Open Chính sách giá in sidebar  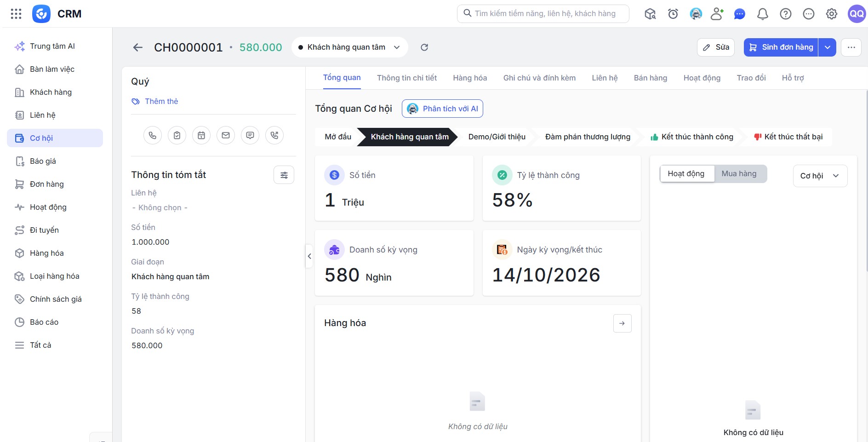[x=55, y=299]
